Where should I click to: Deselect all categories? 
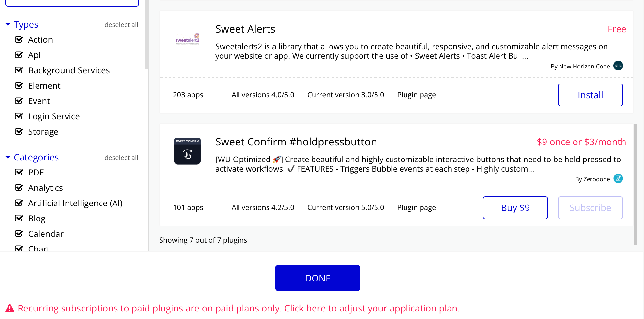121,158
